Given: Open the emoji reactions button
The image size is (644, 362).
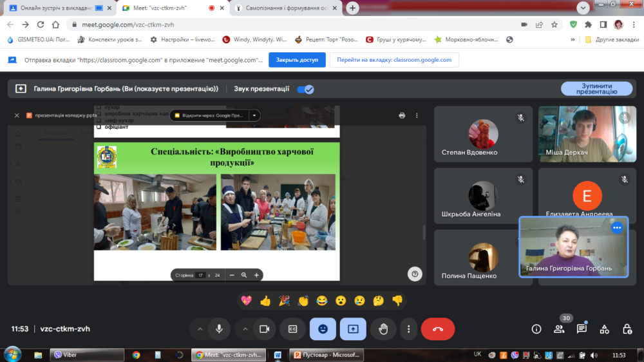Looking at the screenshot, I should 323,329.
